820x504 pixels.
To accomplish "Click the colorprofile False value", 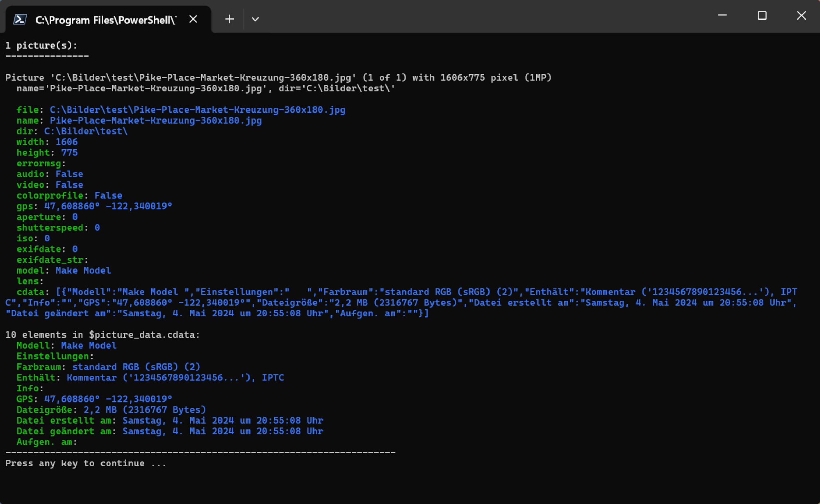I will (108, 195).
